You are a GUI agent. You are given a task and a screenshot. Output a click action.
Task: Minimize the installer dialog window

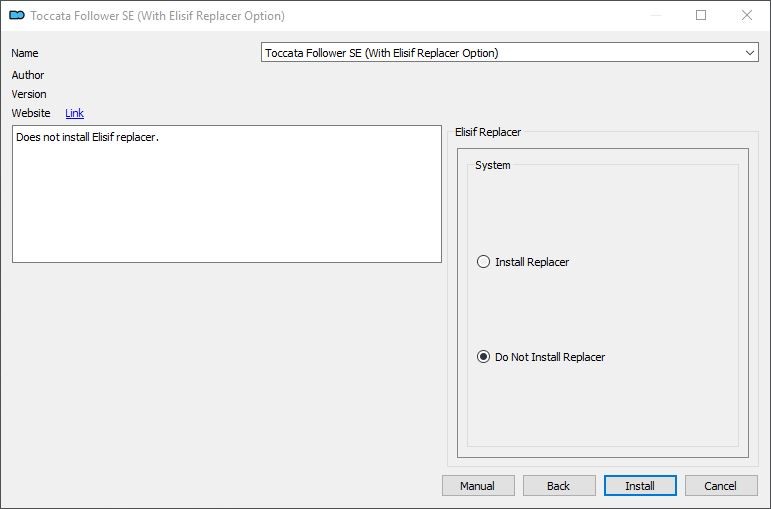point(655,15)
